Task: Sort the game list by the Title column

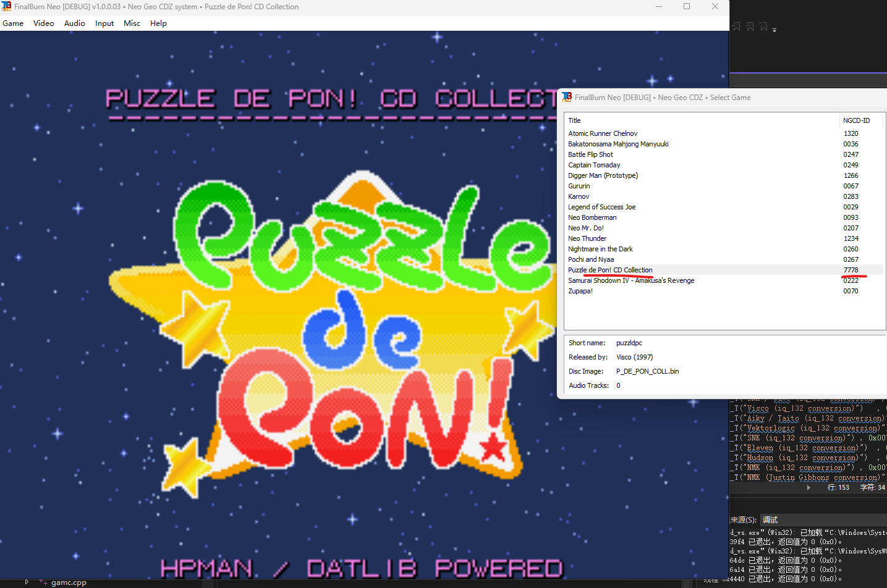Action: point(702,120)
